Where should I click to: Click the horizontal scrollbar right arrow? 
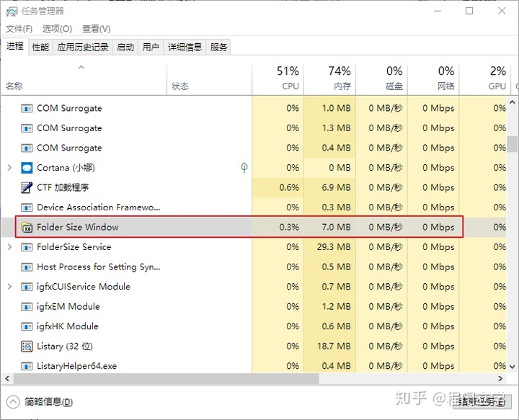pyautogui.click(x=500, y=379)
